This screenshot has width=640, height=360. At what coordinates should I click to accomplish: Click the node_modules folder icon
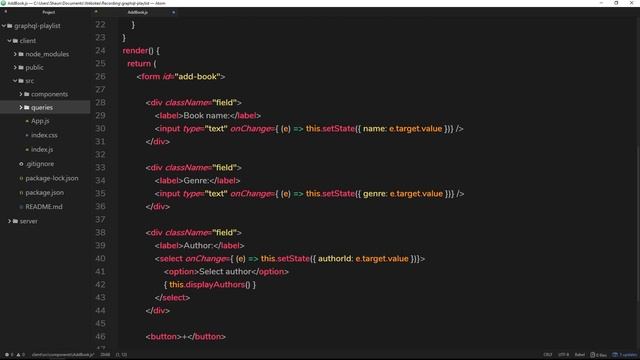(21, 54)
